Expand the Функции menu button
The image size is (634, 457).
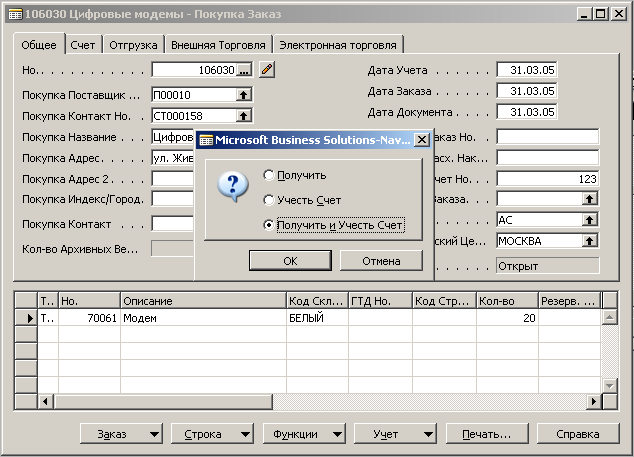point(304,434)
